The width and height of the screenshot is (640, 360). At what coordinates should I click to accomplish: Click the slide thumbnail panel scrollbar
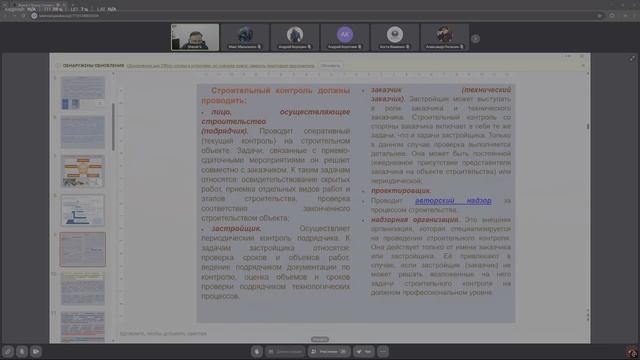pos(113,127)
